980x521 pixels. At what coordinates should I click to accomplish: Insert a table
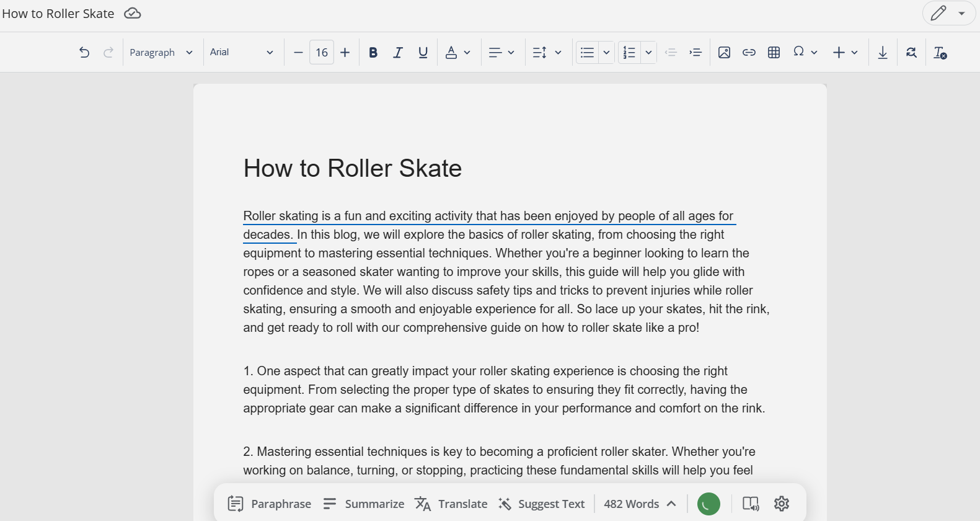point(774,53)
